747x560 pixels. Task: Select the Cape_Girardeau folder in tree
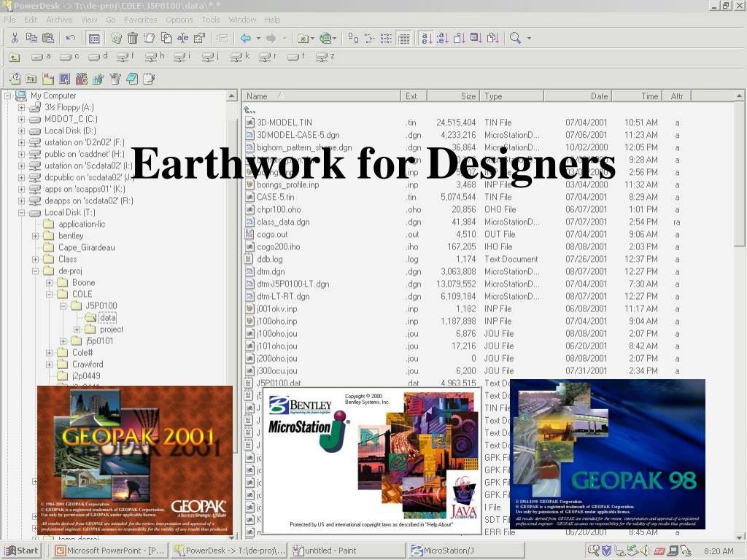point(86,248)
